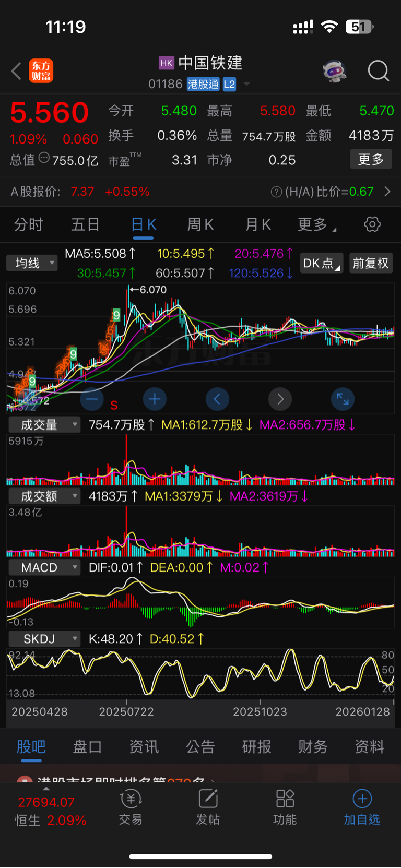Switch to 分时 chart tab

point(28,224)
